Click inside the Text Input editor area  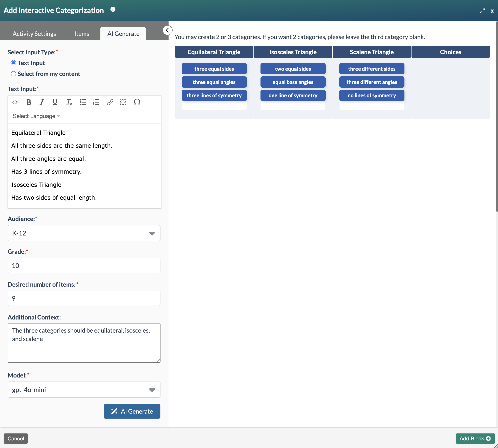[x=84, y=165]
